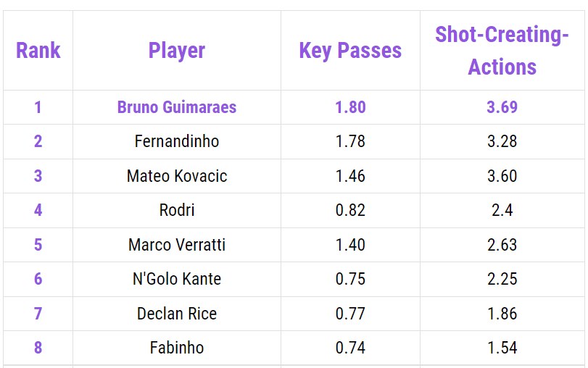Select Fabinho's 1.54 shot-creating value
Screen dimensions: 588x368
(502, 348)
